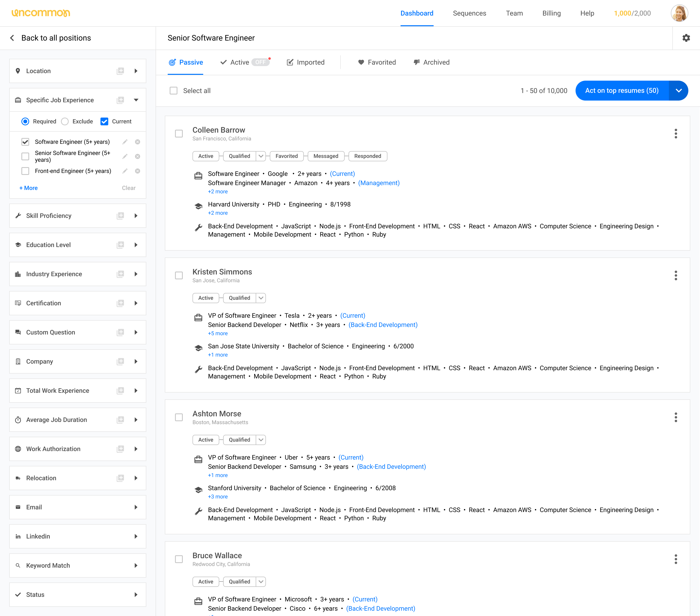Click the add-filter icon beside Industry Experience

click(120, 274)
